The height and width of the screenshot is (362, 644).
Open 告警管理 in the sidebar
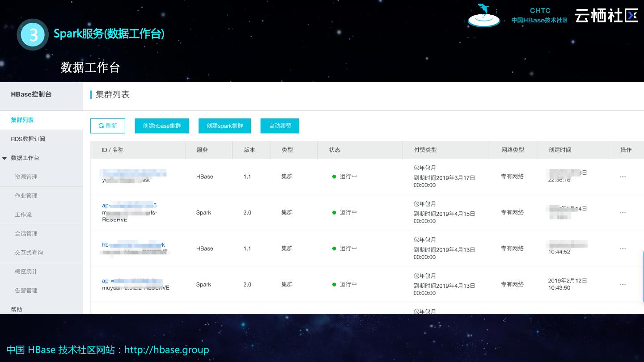click(x=26, y=290)
